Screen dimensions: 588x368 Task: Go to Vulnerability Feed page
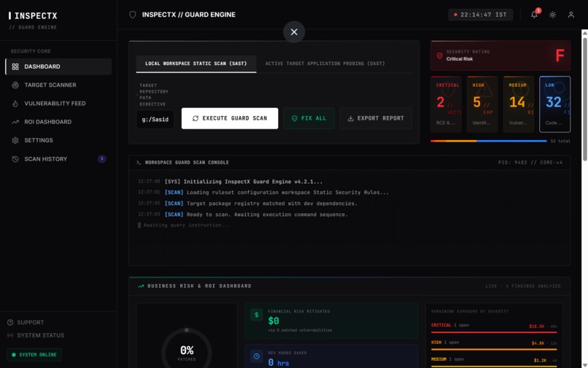58,103
